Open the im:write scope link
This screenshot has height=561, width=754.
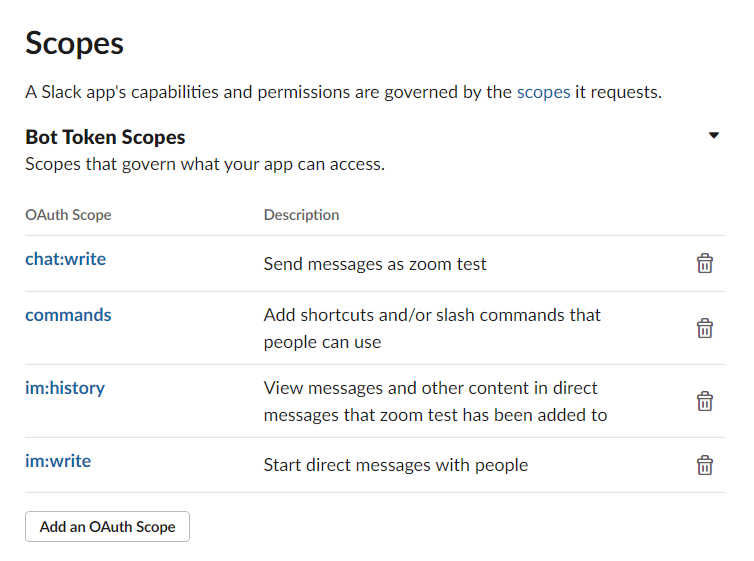[58, 461]
